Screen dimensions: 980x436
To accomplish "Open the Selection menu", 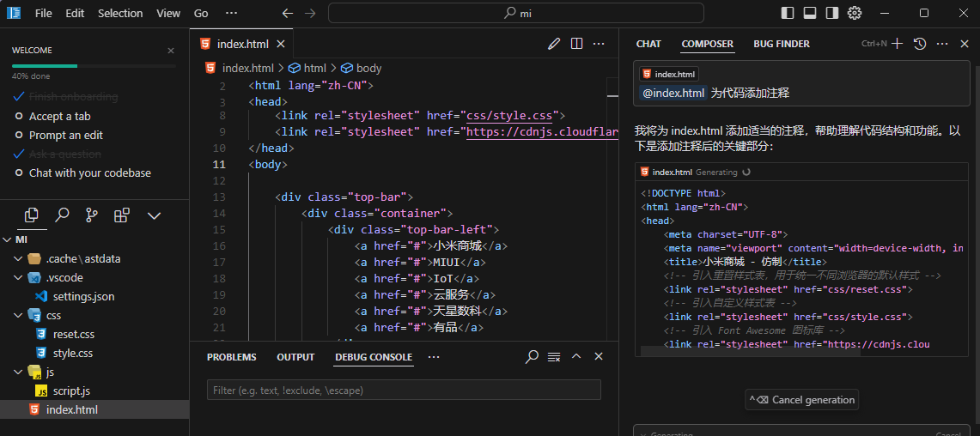I will click(x=120, y=13).
